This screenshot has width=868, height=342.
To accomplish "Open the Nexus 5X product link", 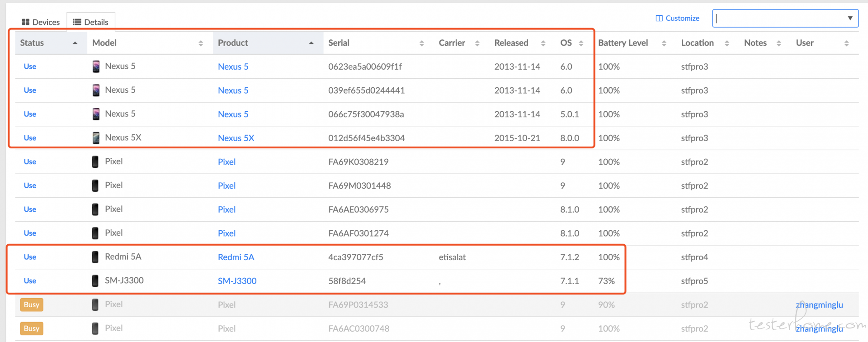I will point(236,138).
